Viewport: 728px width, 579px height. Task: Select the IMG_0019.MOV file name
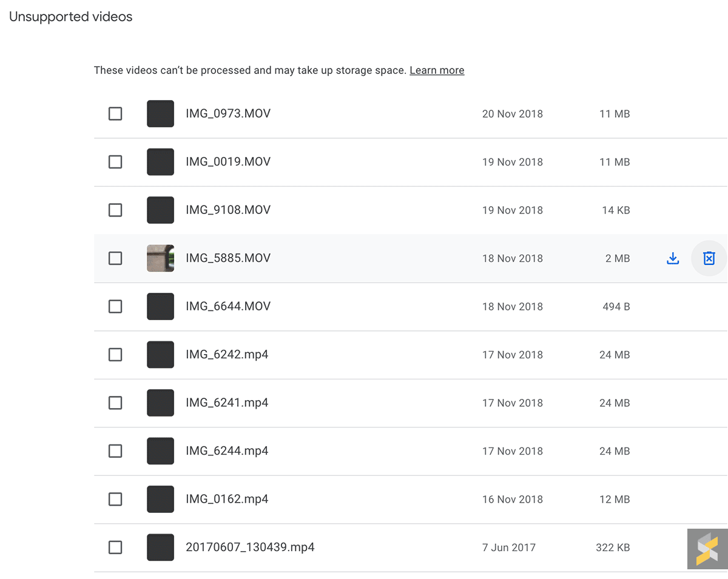[x=228, y=162]
